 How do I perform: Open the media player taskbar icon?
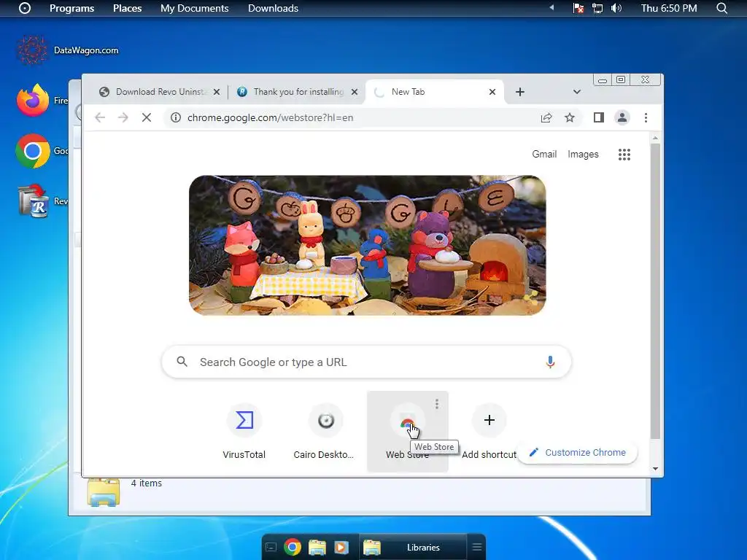(x=341, y=547)
